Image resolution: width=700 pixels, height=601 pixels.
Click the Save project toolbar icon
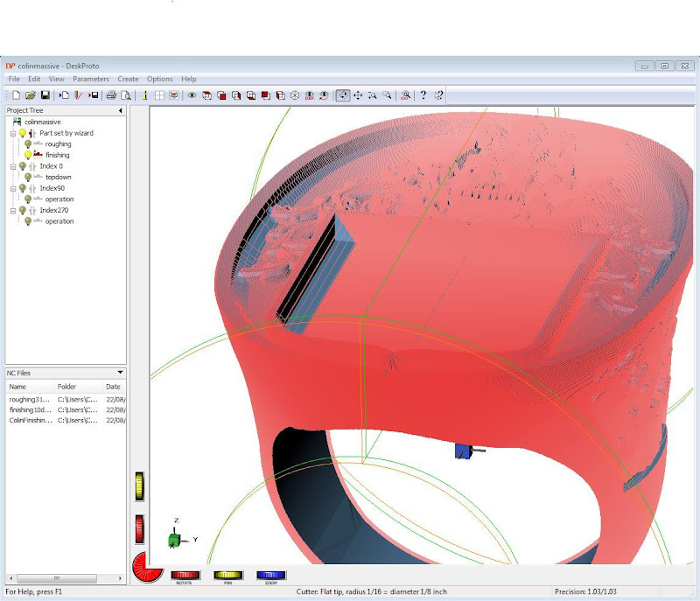(45, 94)
